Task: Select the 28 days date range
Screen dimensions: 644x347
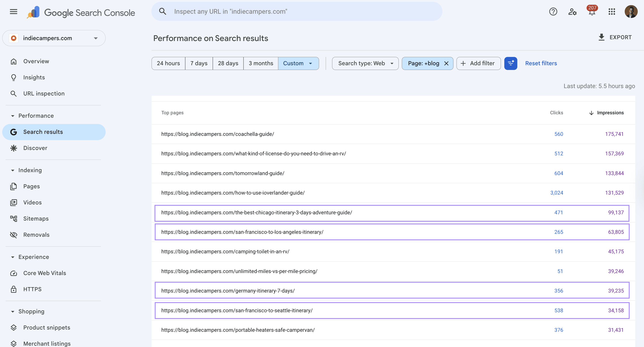Action: point(228,63)
